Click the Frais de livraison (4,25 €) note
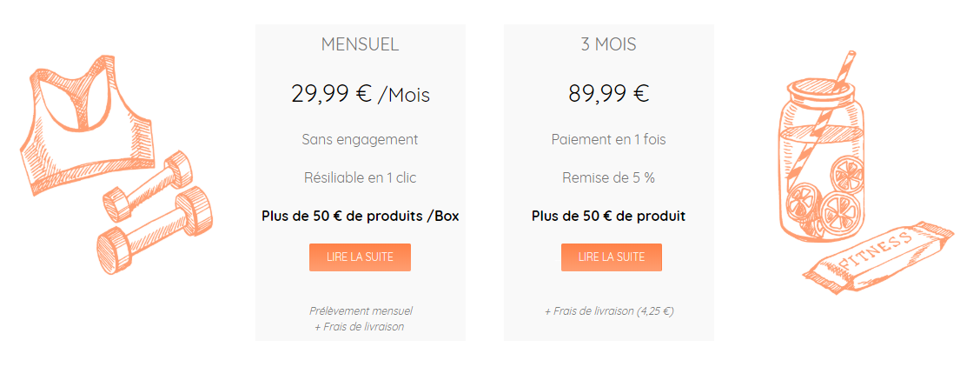980x367 pixels. [609, 310]
